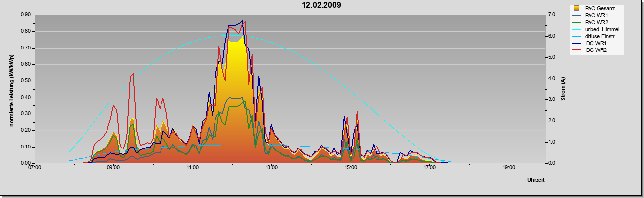Screen dimensions: 644x198
Task: Click the 09:00 time axis label
Action: (113, 168)
